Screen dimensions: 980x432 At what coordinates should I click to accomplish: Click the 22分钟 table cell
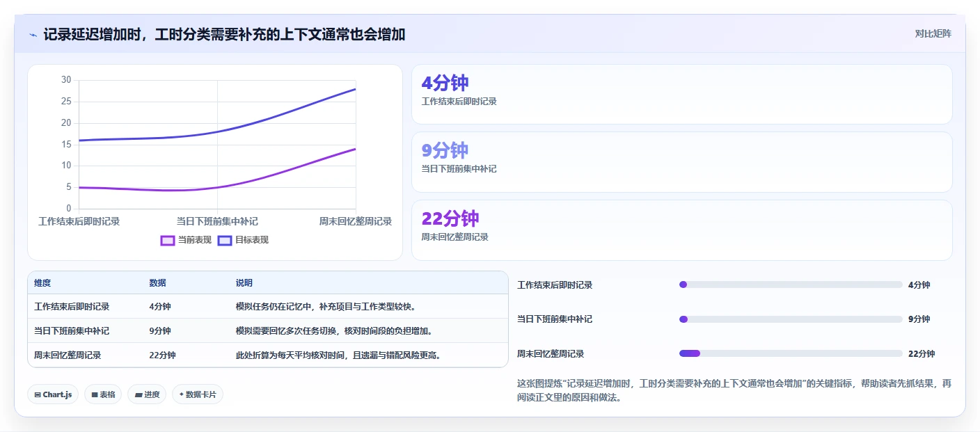[x=162, y=355]
